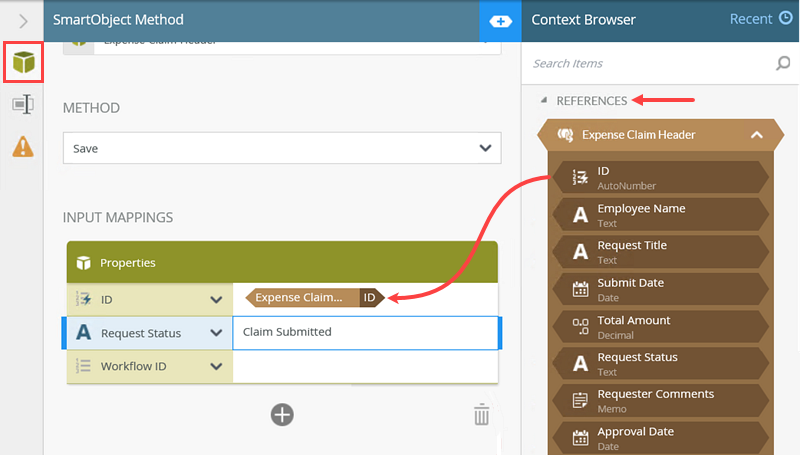Open the ID property dropdown arrow
Screen dimensions: 800x455
pyautogui.click(x=216, y=299)
